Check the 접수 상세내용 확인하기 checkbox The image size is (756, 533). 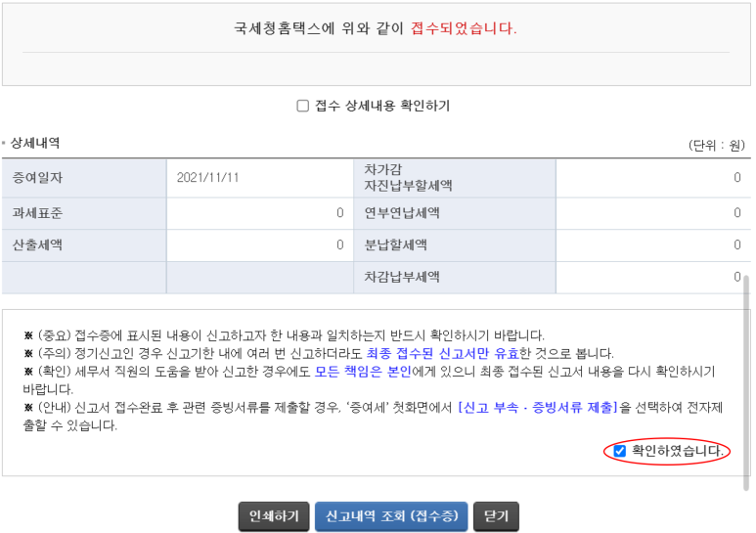pos(303,106)
